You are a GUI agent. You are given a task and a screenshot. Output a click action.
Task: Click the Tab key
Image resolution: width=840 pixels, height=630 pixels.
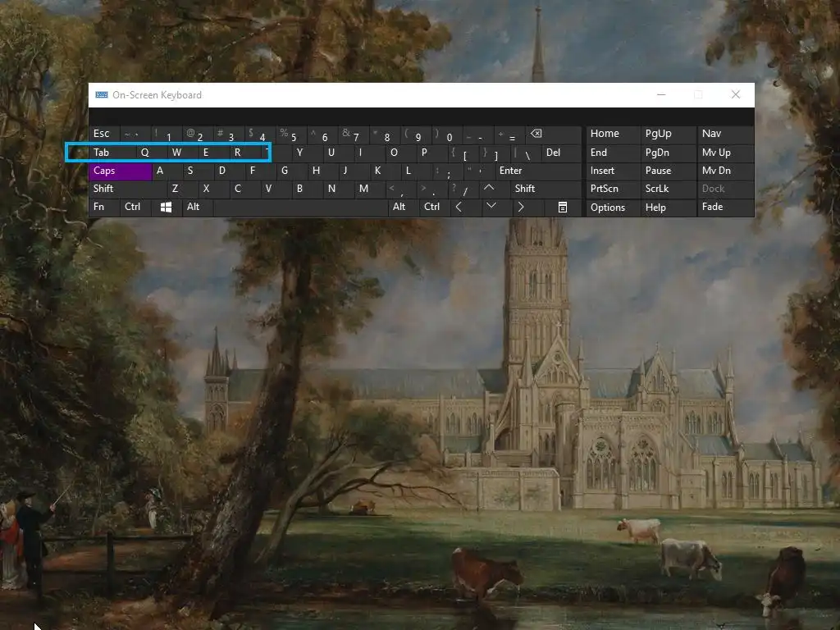tap(112, 153)
